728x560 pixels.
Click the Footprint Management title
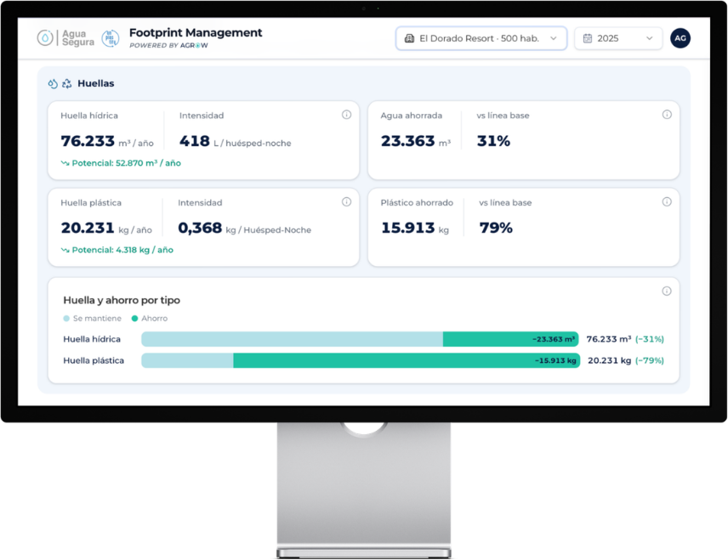pos(196,33)
